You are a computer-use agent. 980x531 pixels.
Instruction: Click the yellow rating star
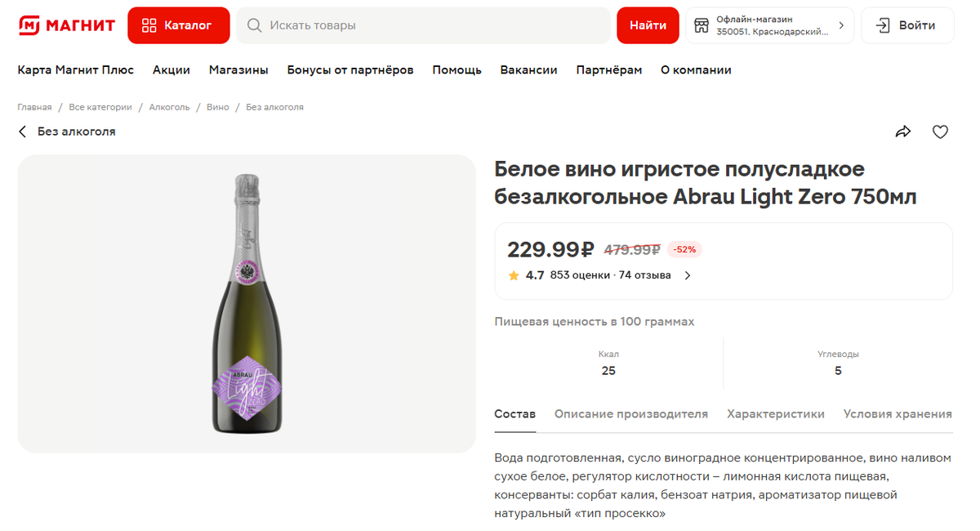pos(514,275)
